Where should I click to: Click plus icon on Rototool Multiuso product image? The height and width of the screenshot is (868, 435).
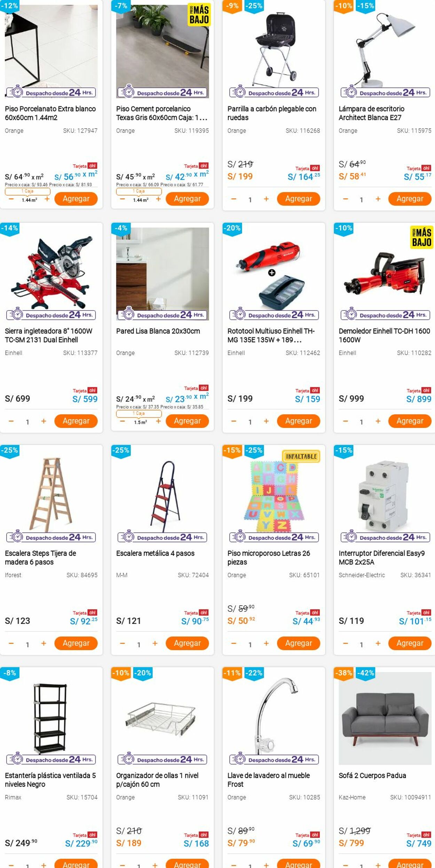272,273
